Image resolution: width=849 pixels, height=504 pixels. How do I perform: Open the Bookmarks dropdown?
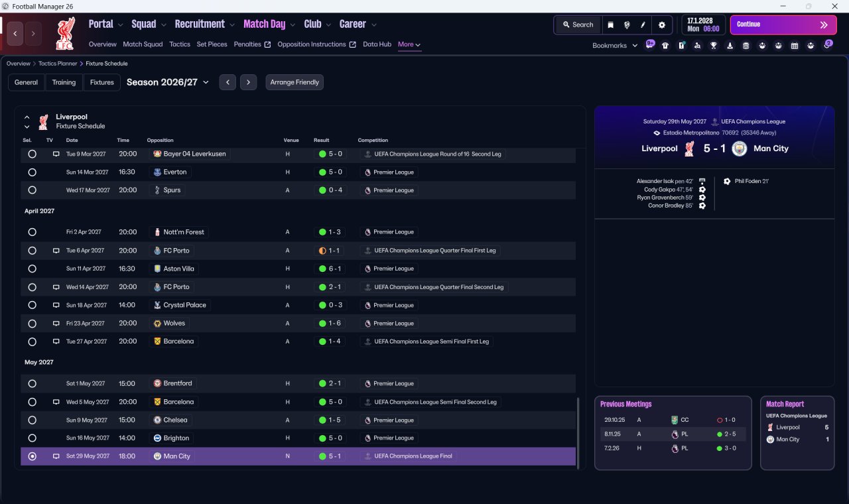point(615,46)
